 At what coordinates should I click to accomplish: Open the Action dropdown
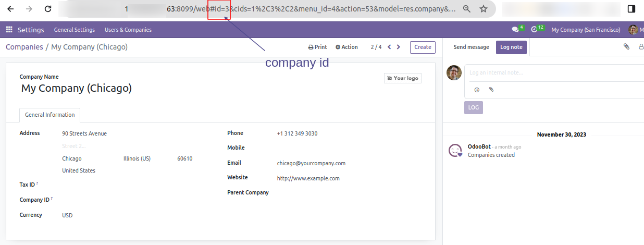point(346,47)
